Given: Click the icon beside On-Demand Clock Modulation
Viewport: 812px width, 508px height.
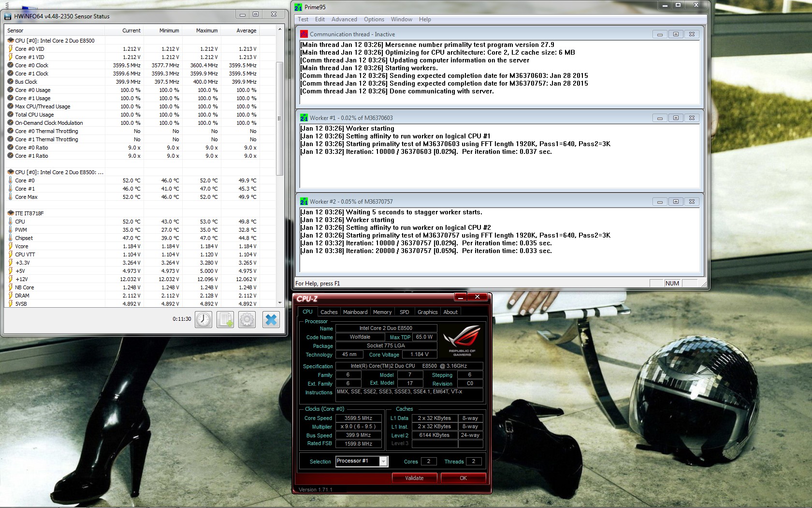Looking at the screenshot, I should pyautogui.click(x=10, y=123).
